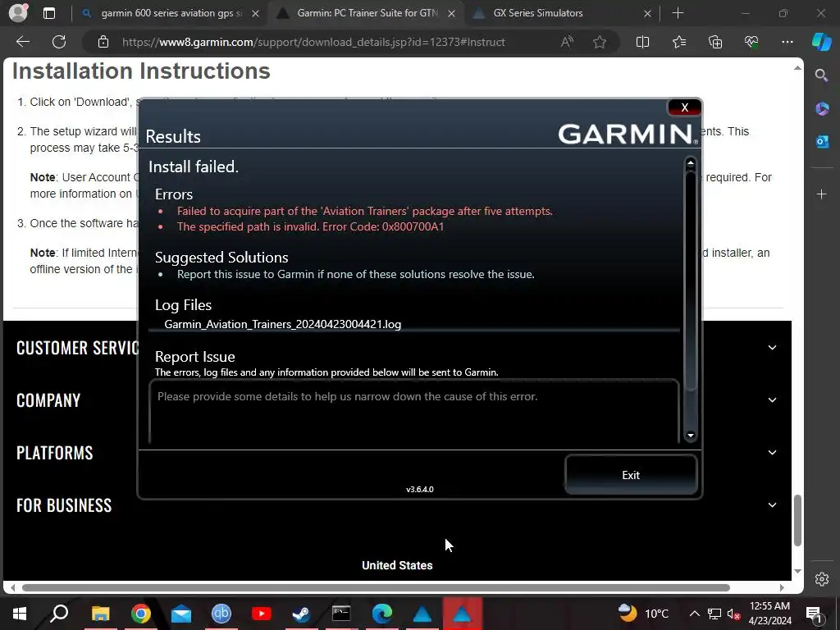
Task: Open qBittorrent from taskbar
Action: (221, 614)
